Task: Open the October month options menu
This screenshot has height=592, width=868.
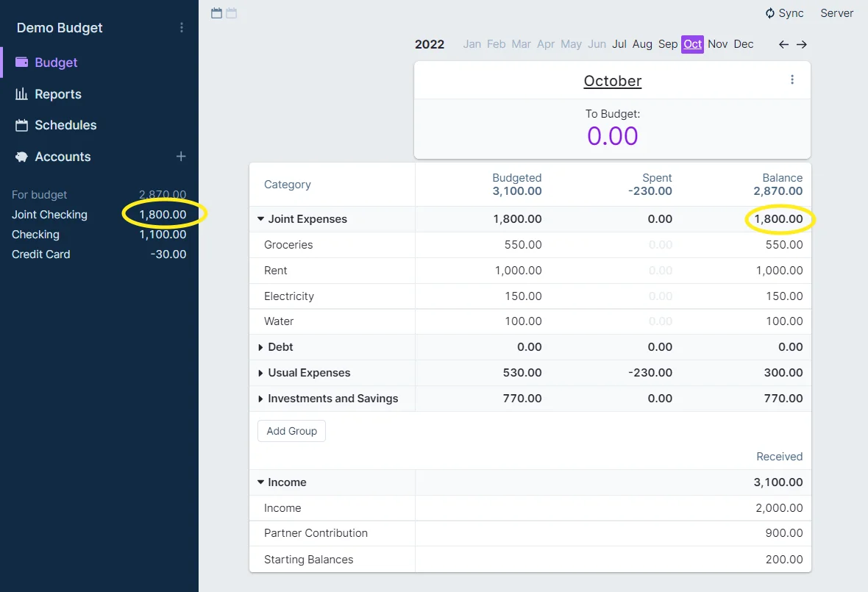Action: (792, 79)
